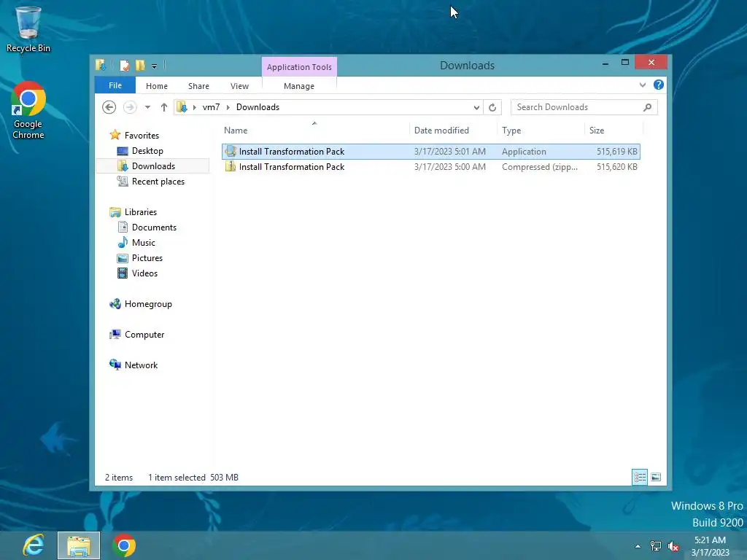
Task: Open the recent locations dropdown arrow
Action: click(x=147, y=107)
